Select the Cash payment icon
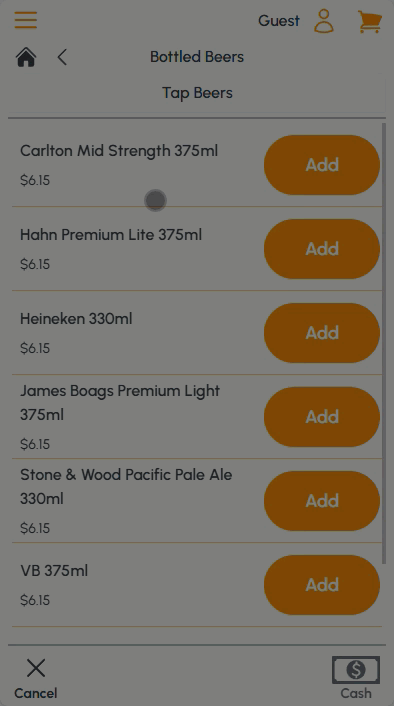This screenshot has width=394, height=706. [x=356, y=670]
